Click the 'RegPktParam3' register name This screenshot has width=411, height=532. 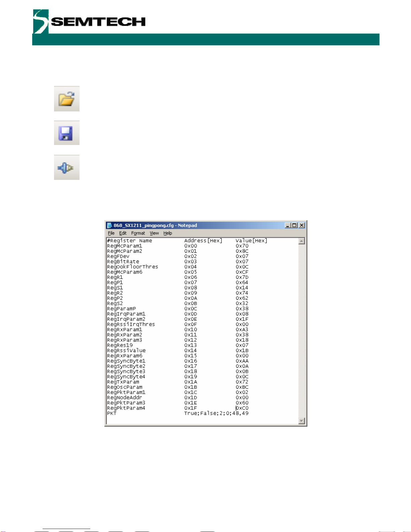pyautogui.click(x=126, y=403)
